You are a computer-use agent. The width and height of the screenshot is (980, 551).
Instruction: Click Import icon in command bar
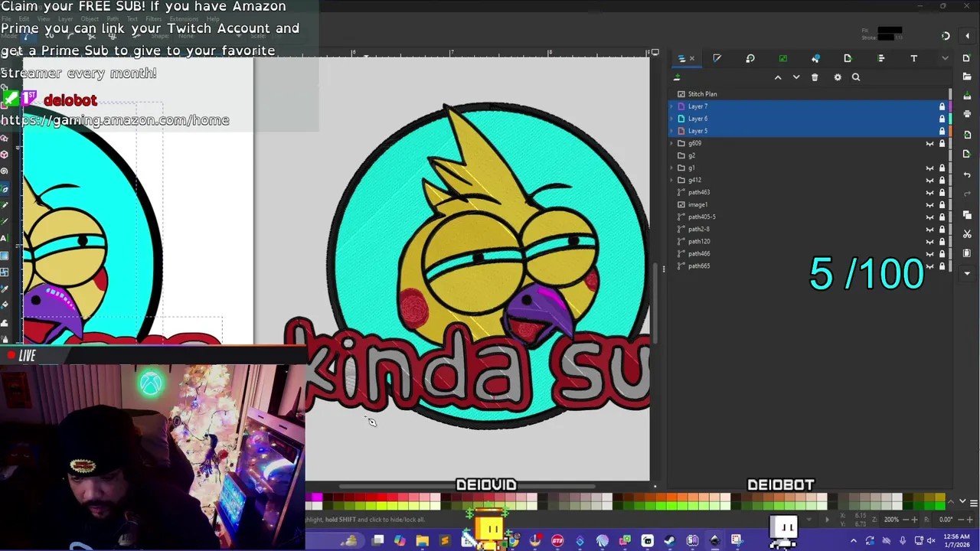[x=967, y=134]
